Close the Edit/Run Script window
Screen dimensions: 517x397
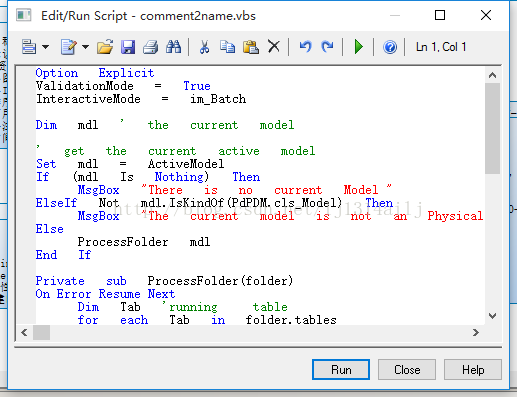[x=486, y=15]
